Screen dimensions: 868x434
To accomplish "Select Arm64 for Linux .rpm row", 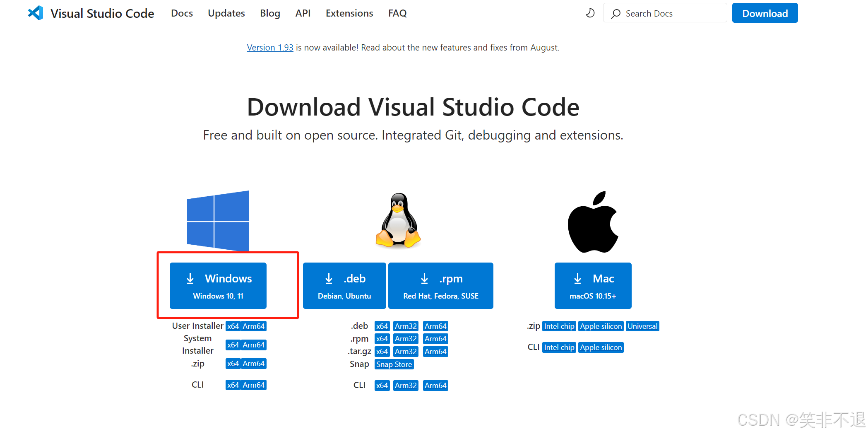I will tap(435, 339).
